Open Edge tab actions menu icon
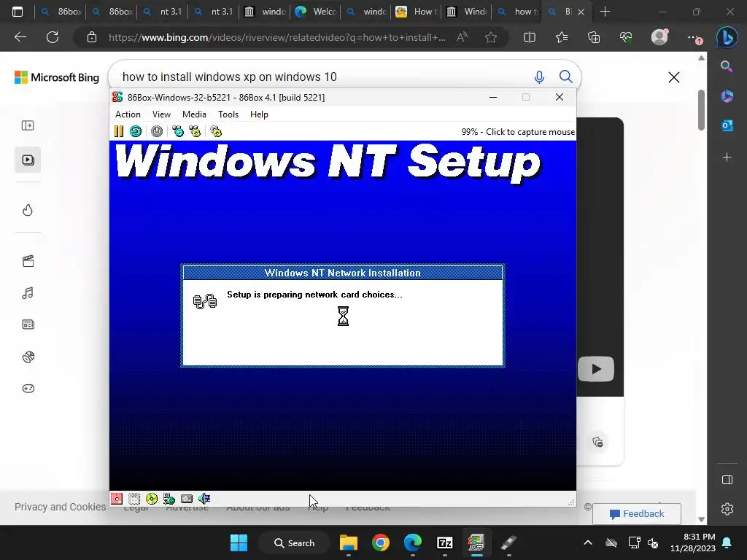 pyautogui.click(x=18, y=12)
